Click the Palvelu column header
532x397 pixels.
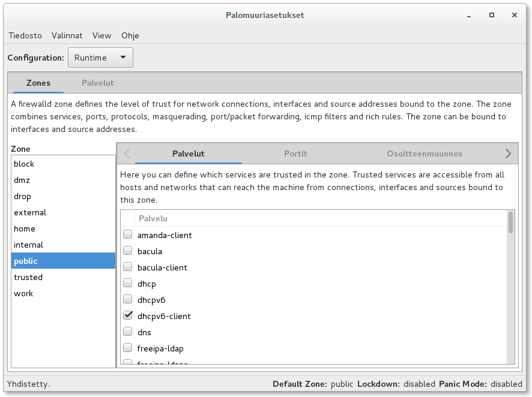click(153, 218)
